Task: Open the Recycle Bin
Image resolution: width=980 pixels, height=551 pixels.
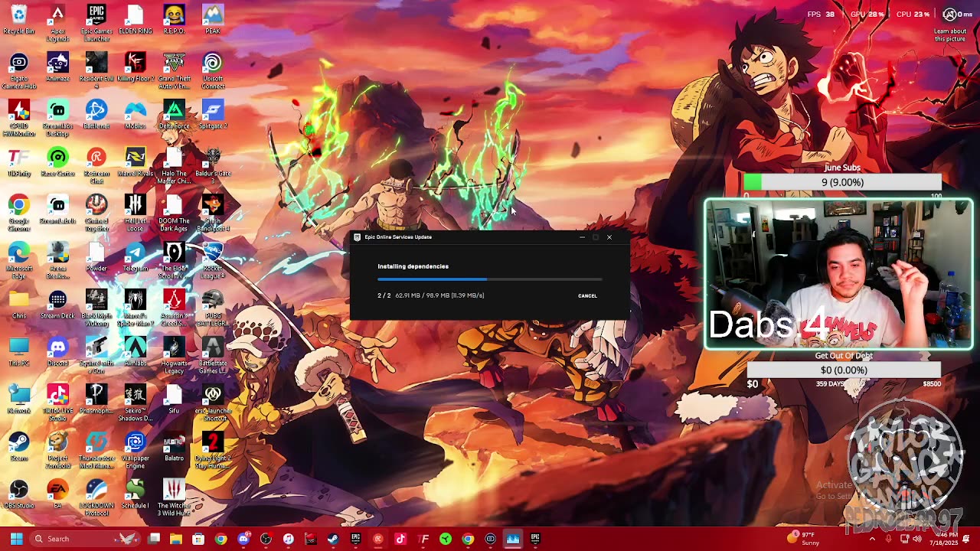Action: tap(19, 21)
